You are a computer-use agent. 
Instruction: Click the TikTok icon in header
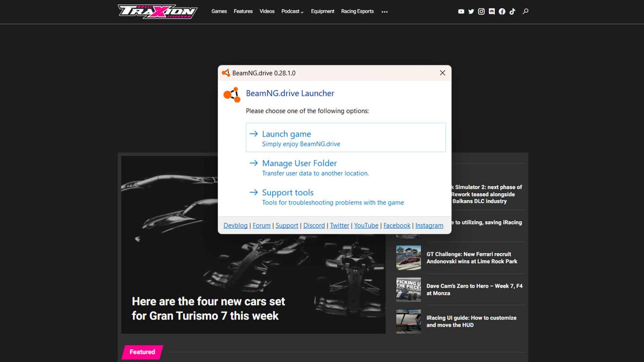tap(512, 11)
